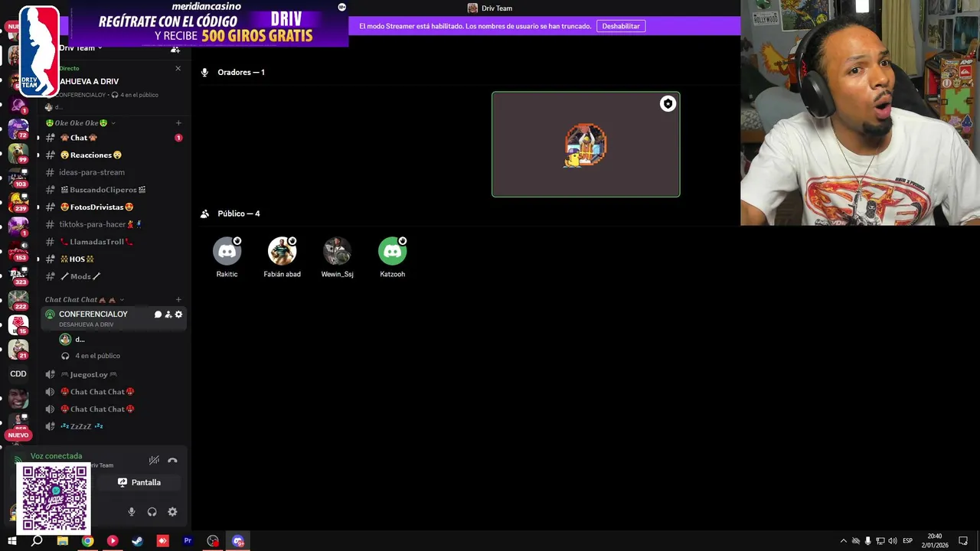Click the invite people icon next to Driv Team
Screen dimensions: 980x551
(x=175, y=49)
